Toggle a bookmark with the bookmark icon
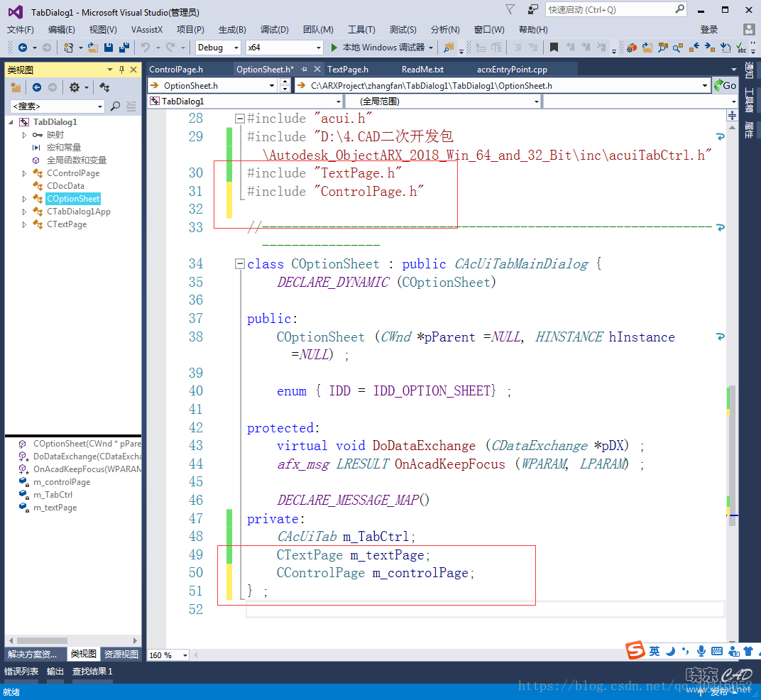This screenshot has width=761, height=700. [554, 48]
